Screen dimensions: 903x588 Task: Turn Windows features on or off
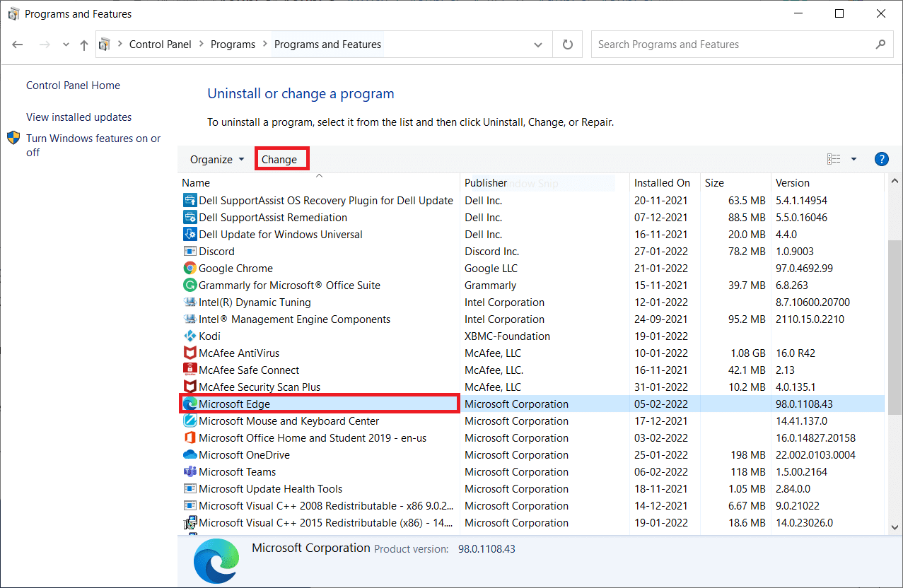(93, 146)
